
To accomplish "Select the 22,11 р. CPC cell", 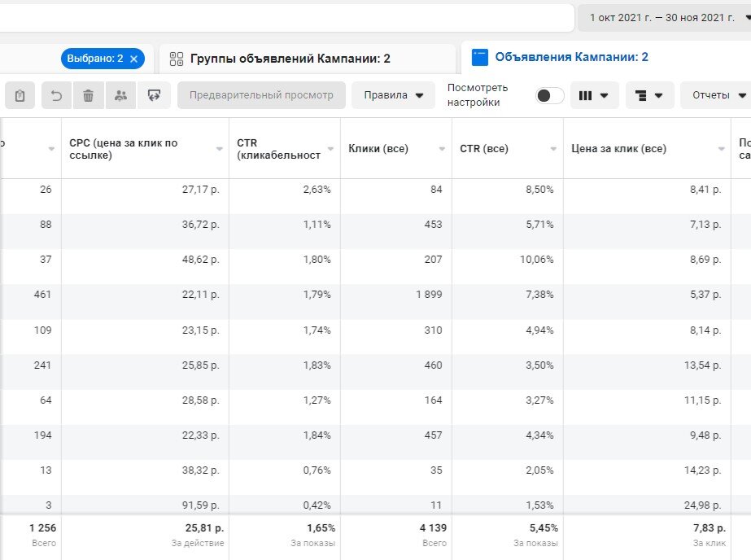I will tap(200, 295).
